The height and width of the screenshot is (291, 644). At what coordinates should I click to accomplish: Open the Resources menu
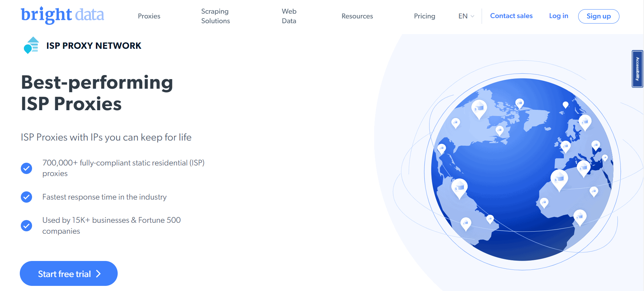(x=357, y=16)
